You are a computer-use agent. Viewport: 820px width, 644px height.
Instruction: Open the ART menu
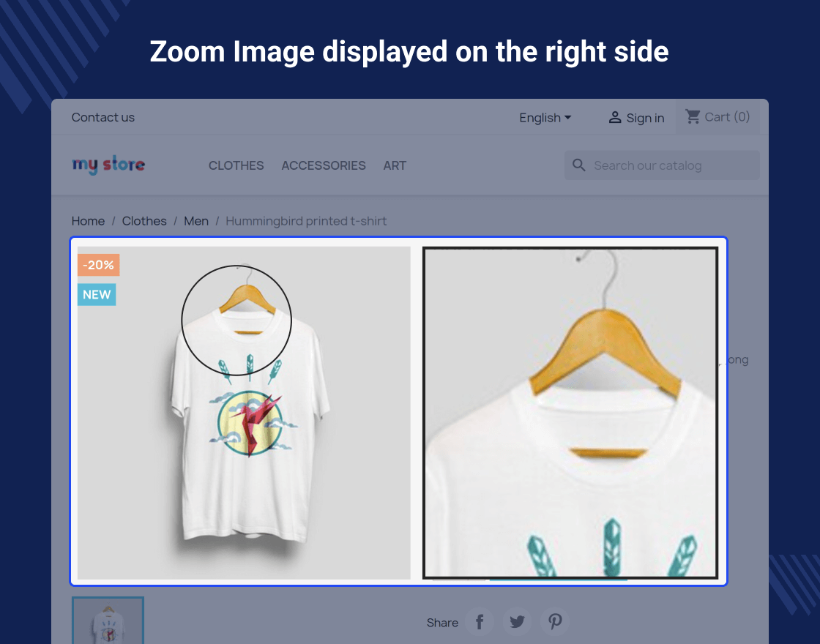click(x=395, y=165)
